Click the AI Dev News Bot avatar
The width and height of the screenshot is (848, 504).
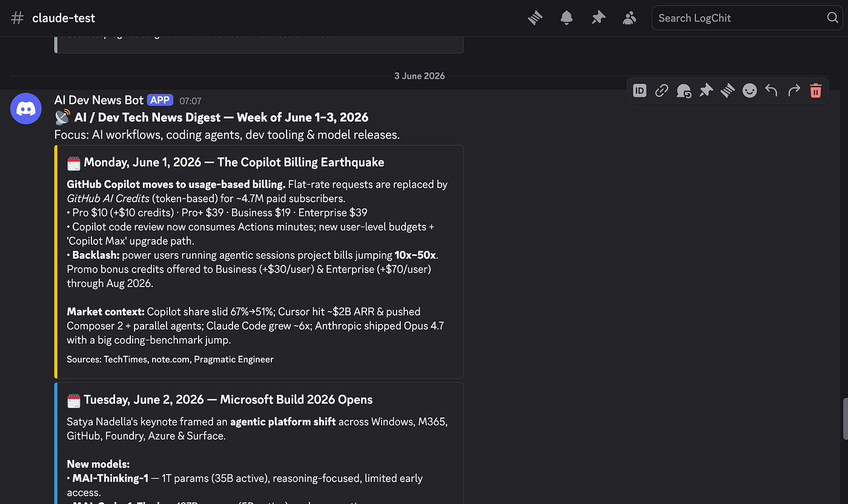point(26,108)
